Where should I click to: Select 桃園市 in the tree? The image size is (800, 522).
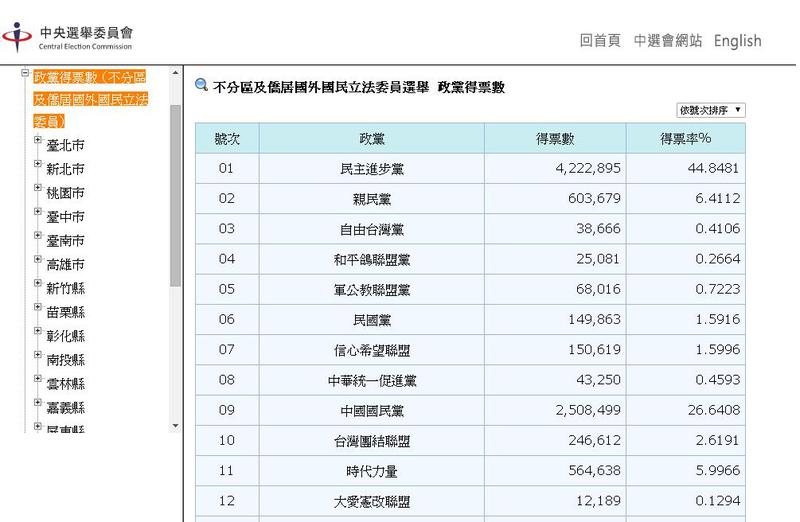[x=65, y=193]
